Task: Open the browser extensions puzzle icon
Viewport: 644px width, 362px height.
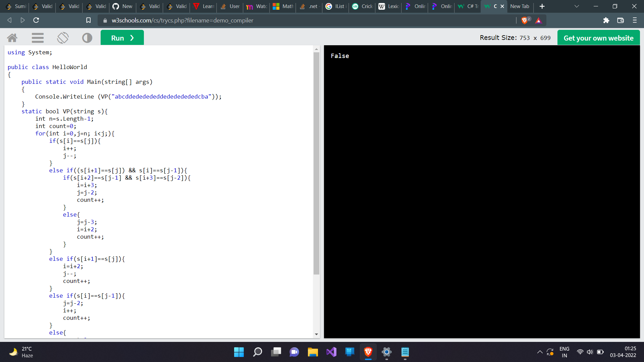Action: (x=606, y=20)
